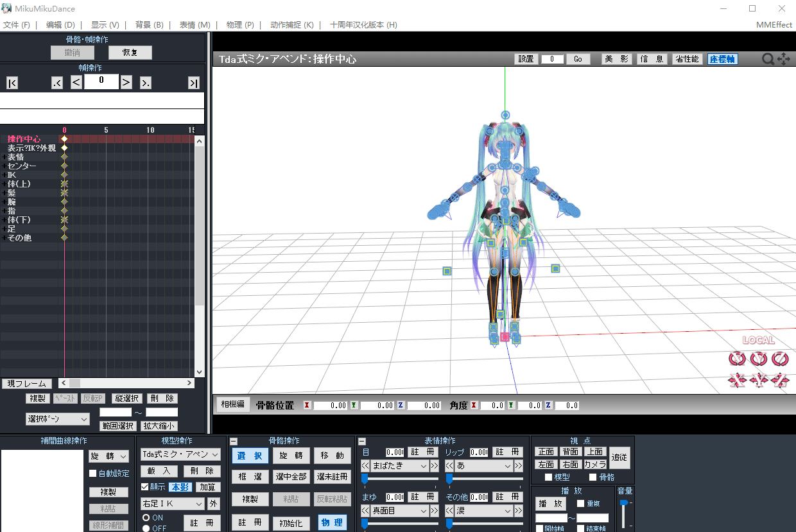Toggle the 座標軸 coordinate axis display
Screen dimensions: 796x532
click(x=722, y=58)
